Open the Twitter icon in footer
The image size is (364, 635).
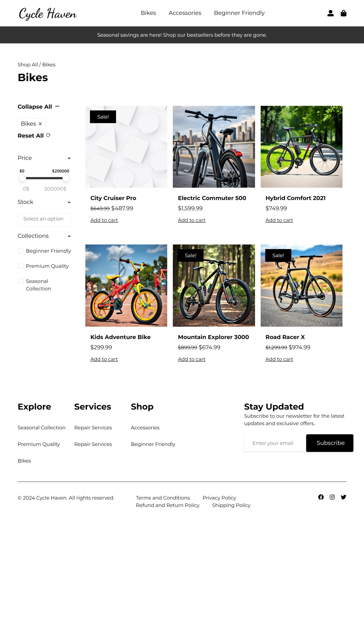[343, 497]
